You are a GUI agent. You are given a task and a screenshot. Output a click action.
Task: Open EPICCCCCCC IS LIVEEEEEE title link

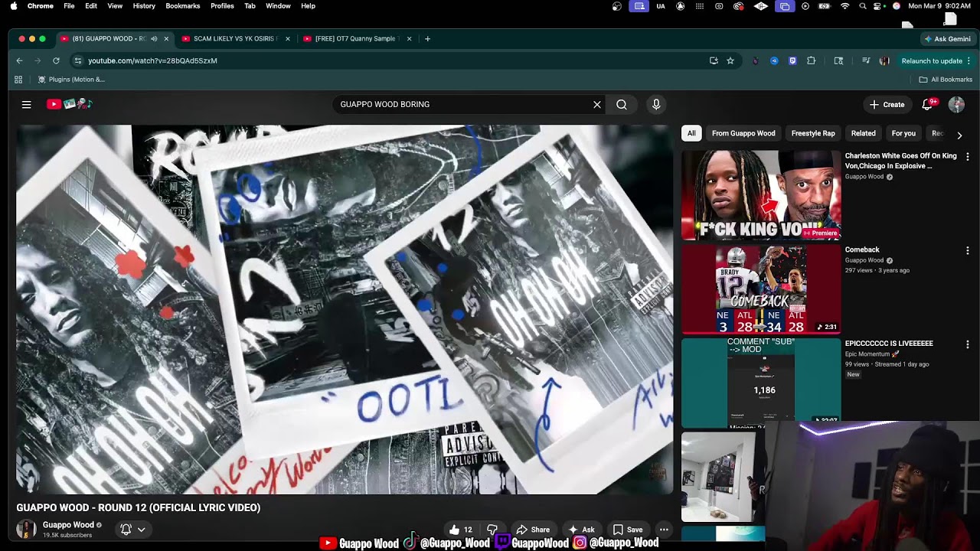[889, 344]
